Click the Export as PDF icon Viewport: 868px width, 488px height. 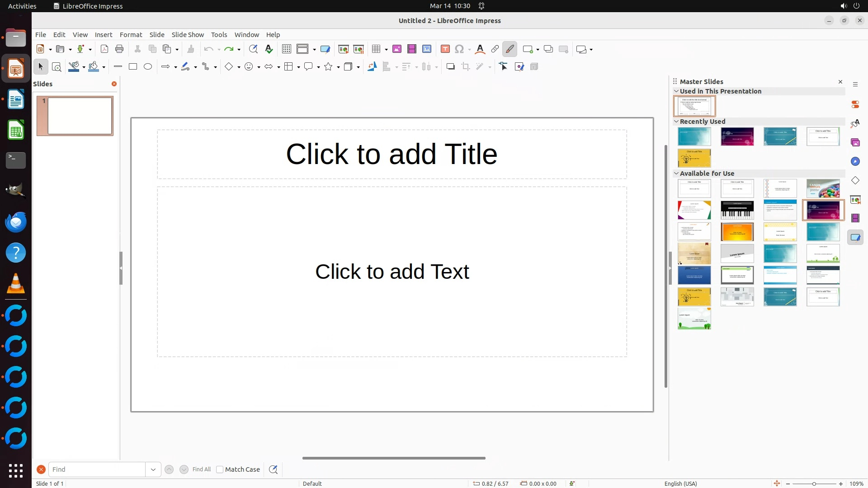point(104,49)
